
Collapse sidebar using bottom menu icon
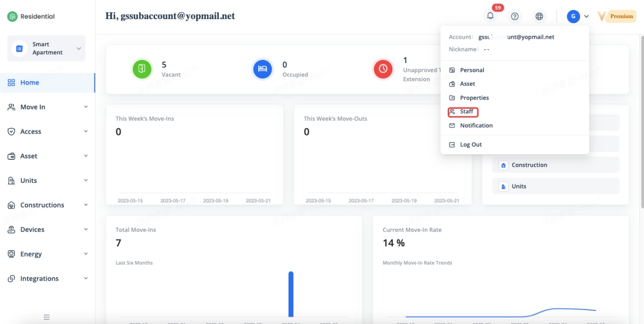click(47, 317)
